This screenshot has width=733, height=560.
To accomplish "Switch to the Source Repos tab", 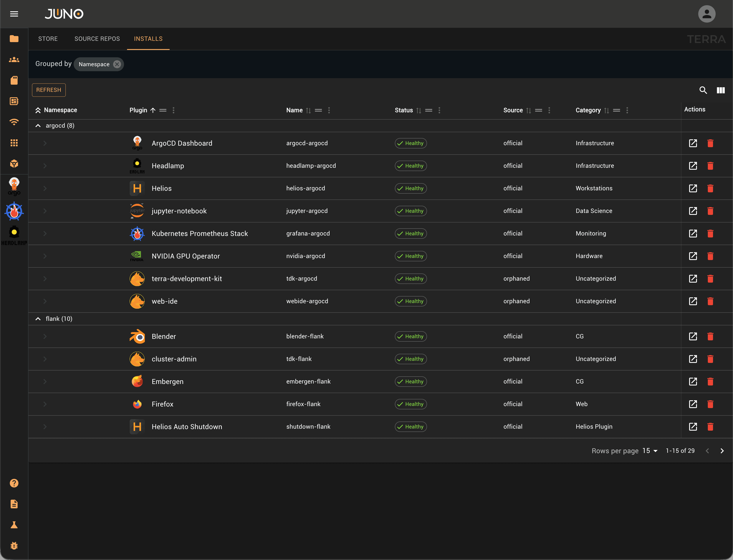I will (97, 39).
